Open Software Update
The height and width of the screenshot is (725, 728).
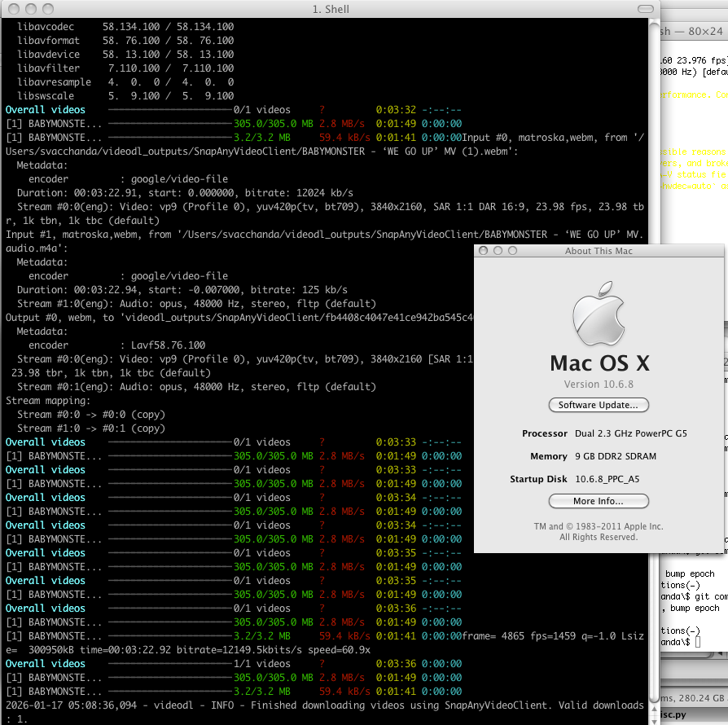(599, 405)
